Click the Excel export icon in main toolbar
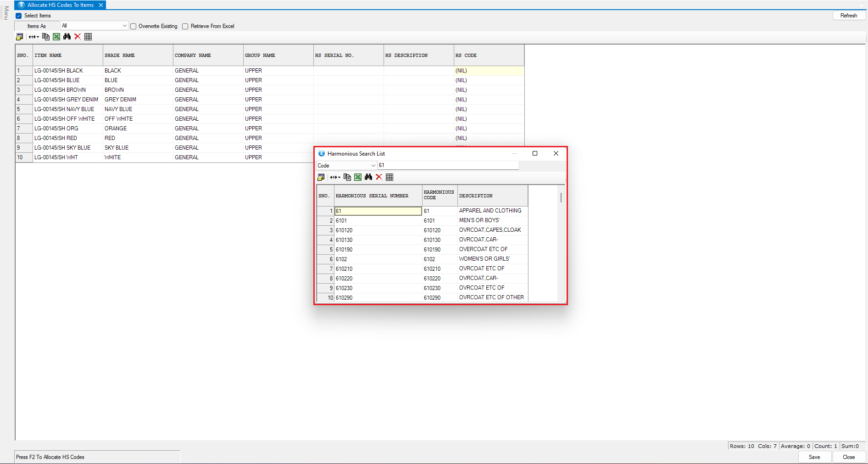868x464 pixels. 56,37
